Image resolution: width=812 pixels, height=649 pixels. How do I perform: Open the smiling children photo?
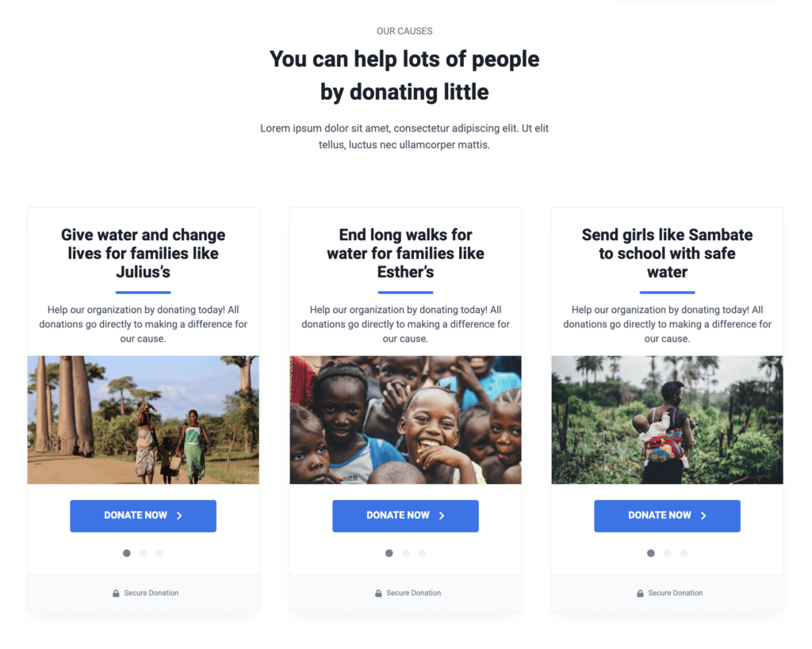pos(405,420)
